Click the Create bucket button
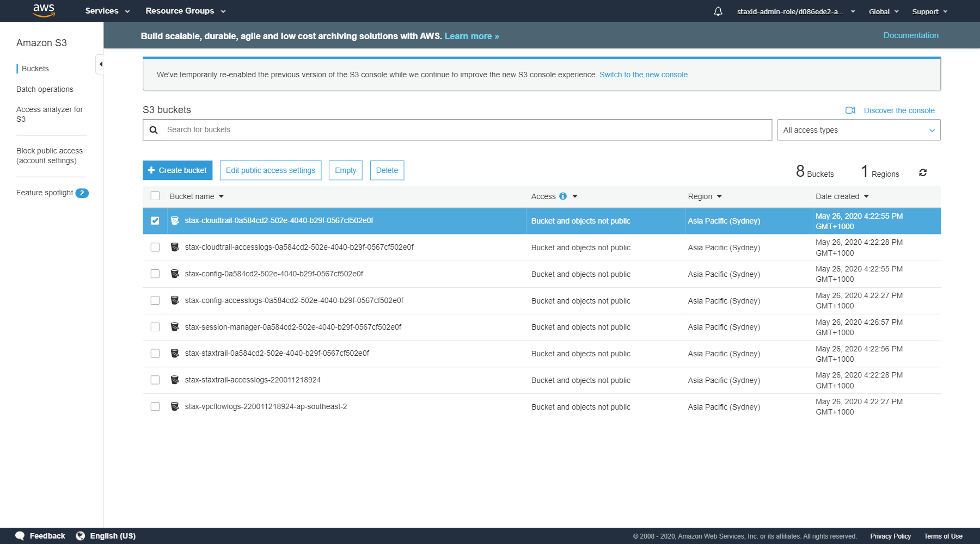 [177, 170]
